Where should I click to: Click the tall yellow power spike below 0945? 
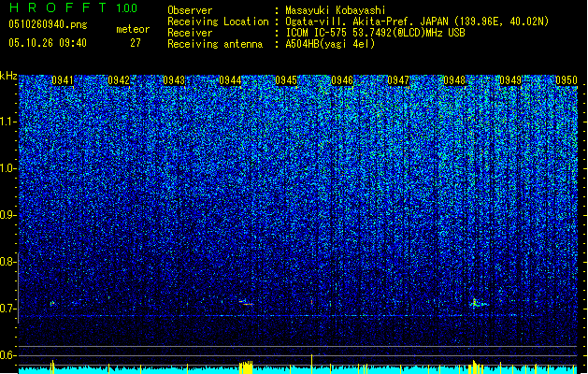click(311, 364)
